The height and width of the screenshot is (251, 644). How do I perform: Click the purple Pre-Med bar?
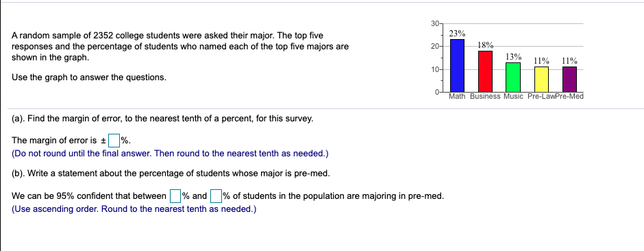[569, 80]
